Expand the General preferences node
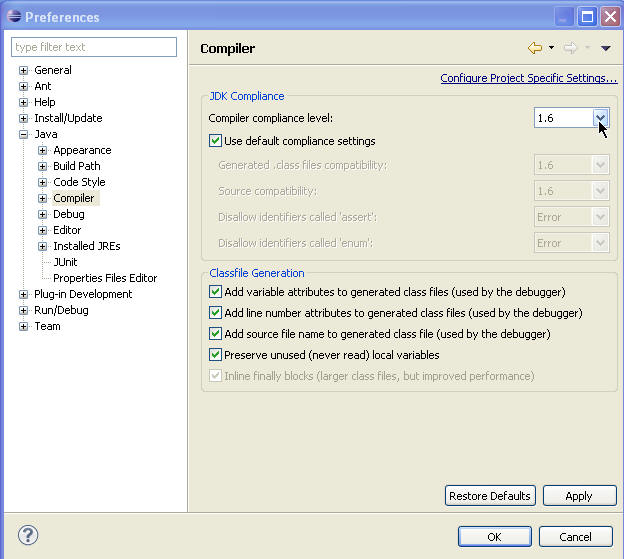 [x=24, y=70]
